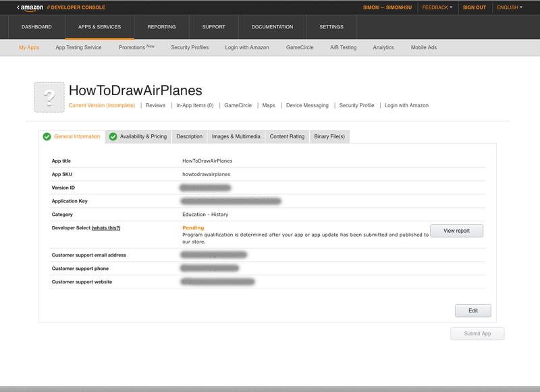Open the app Reviews link

155,105
